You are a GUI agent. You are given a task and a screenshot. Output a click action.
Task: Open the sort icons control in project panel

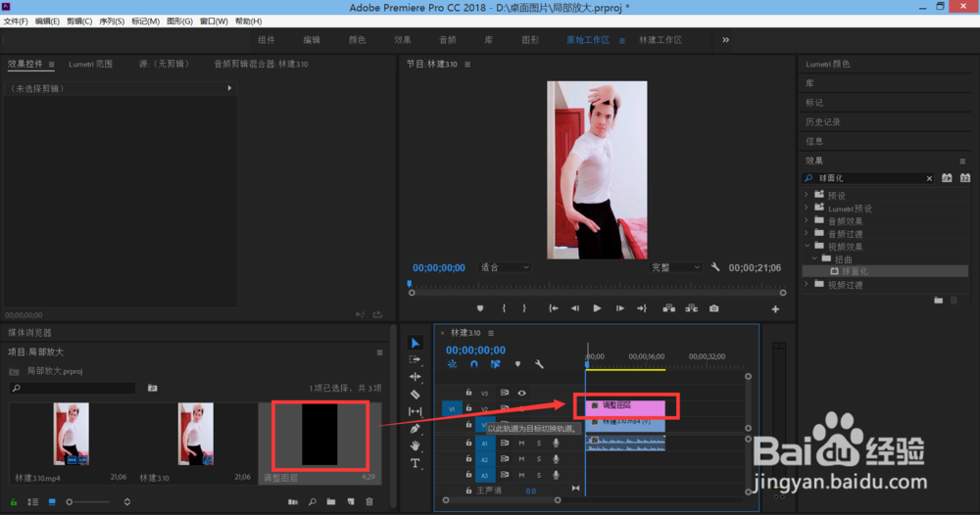click(x=126, y=502)
